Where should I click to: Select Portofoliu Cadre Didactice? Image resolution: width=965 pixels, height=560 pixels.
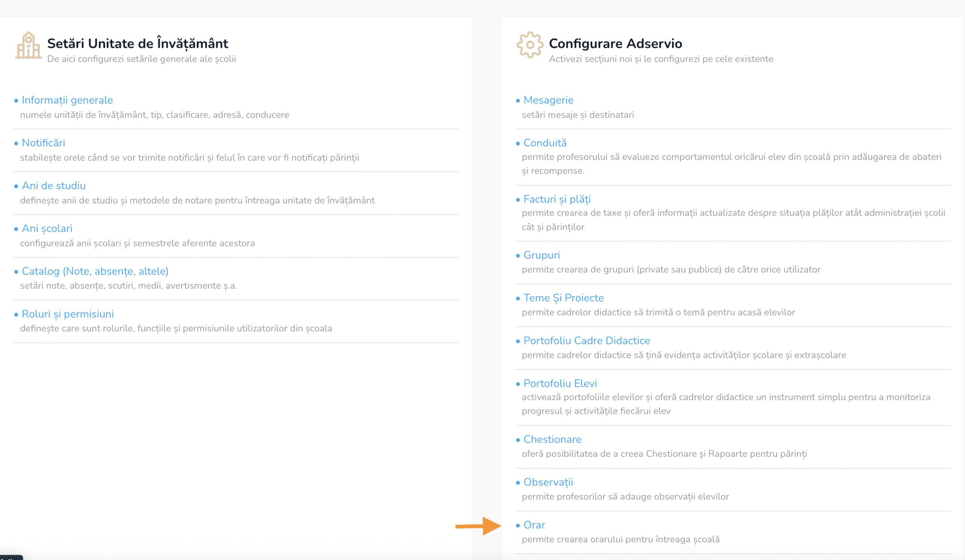(x=586, y=341)
